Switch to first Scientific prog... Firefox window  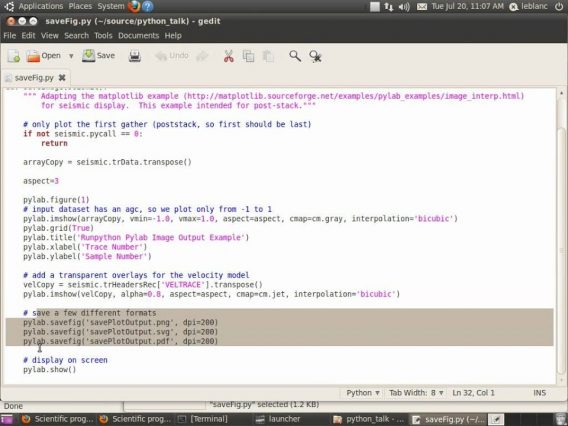pyautogui.click(x=57, y=419)
